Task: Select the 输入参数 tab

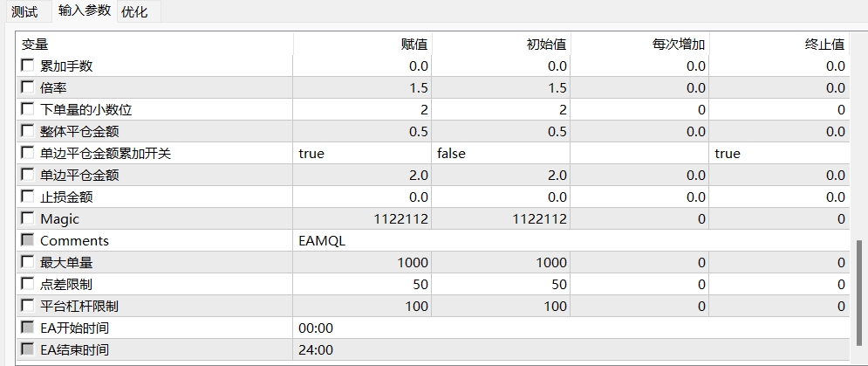Action: tap(85, 10)
